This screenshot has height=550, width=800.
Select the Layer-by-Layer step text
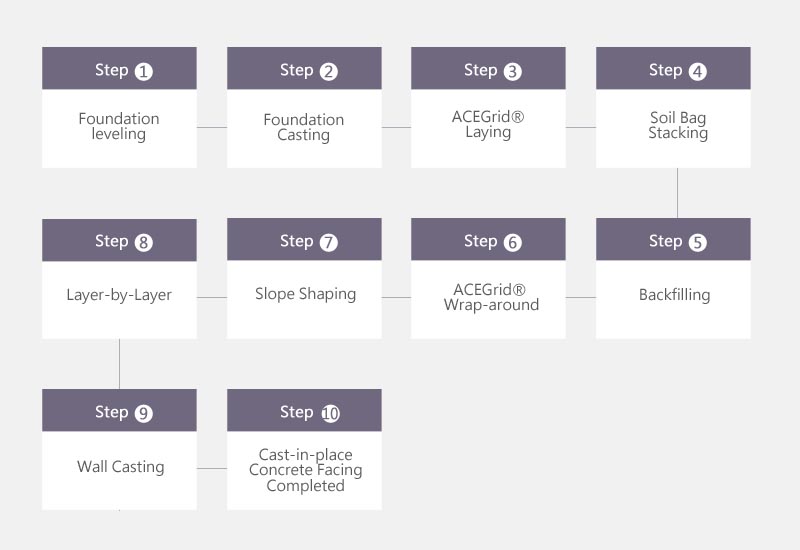pyautogui.click(x=119, y=295)
